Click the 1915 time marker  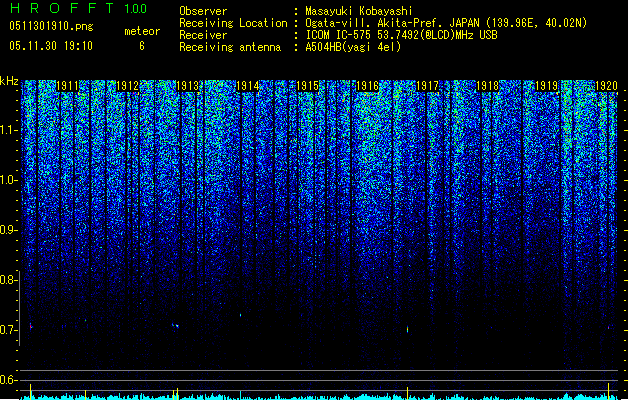pyautogui.click(x=307, y=86)
